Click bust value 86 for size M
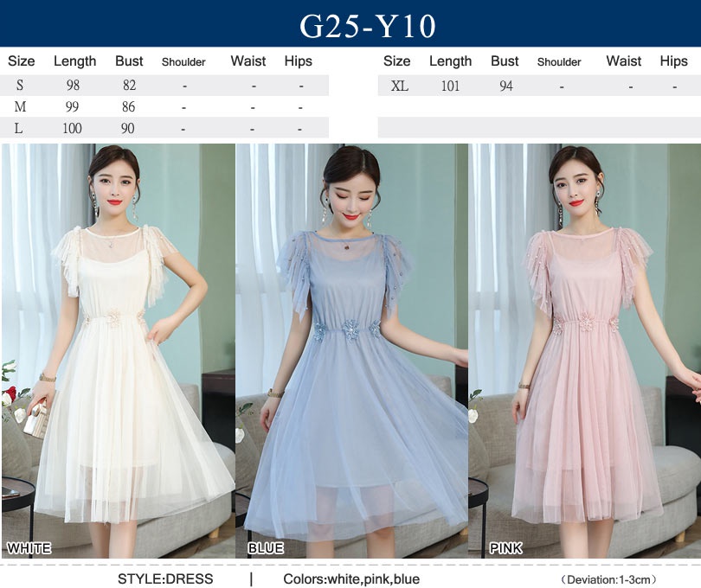The image size is (701, 588). click(128, 106)
